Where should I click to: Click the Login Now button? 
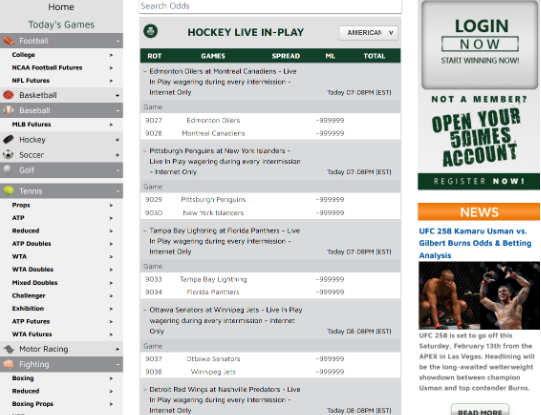(480, 45)
